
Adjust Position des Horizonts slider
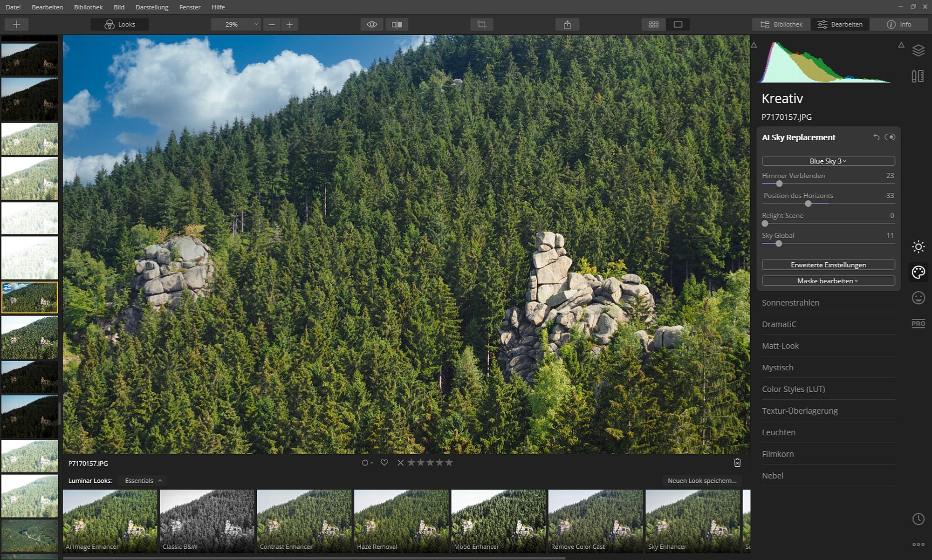[x=808, y=204]
